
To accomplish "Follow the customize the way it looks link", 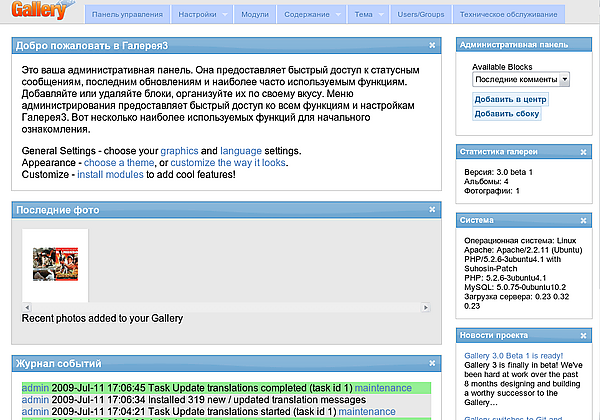I will pos(228,163).
